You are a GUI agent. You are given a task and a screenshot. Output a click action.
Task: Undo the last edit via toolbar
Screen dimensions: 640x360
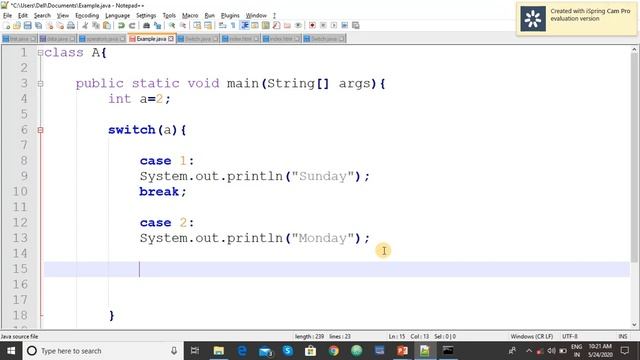coord(121,25)
